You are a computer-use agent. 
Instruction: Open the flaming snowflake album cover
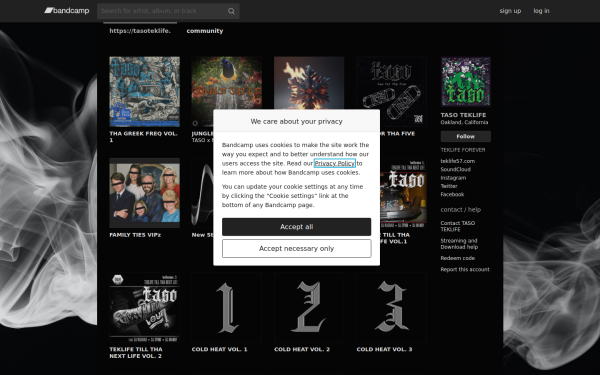(309, 83)
